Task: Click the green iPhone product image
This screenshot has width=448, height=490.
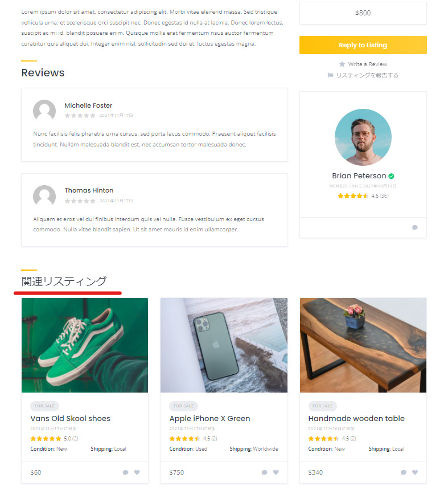Action: (224, 345)
